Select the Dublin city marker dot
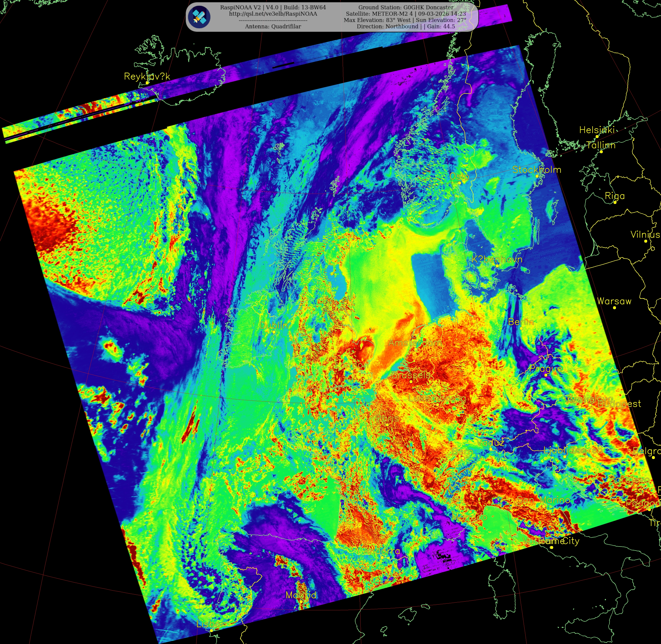 274,332
